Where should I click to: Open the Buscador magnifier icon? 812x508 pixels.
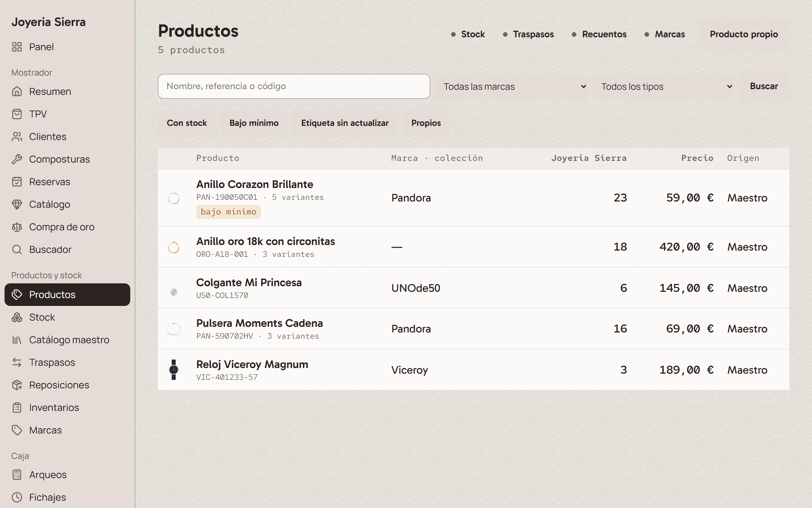[x=17, y=250]
